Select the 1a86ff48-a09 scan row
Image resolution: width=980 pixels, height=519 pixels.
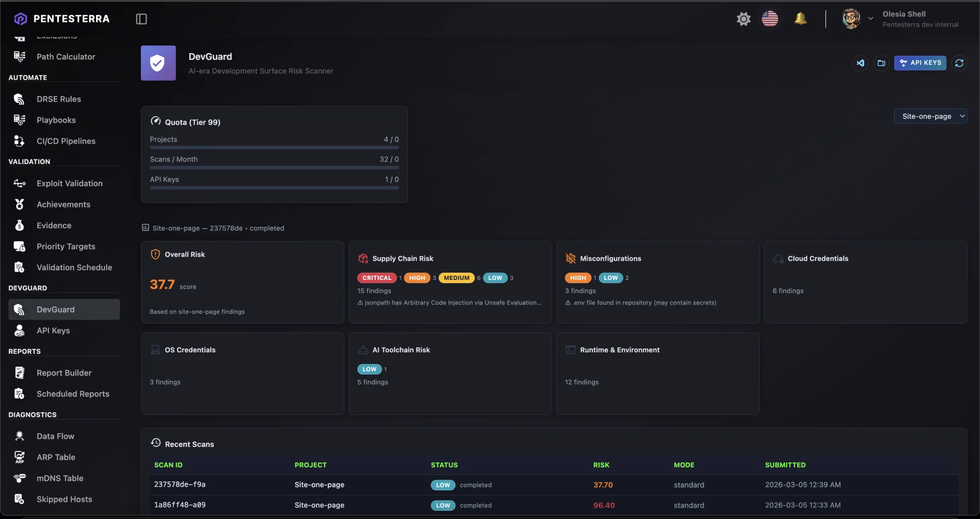point(180,505)
